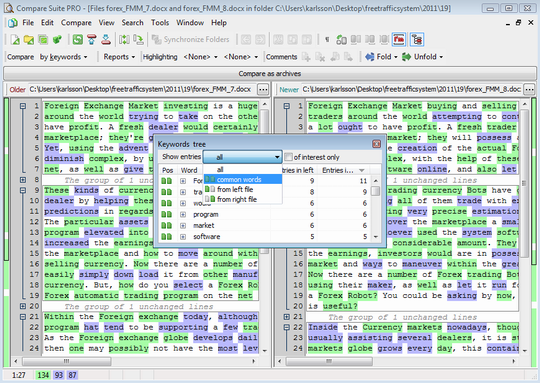Open the first Highlighting <None> dropdown
This screenshot has width=540, height=383.
pos(200,57)
